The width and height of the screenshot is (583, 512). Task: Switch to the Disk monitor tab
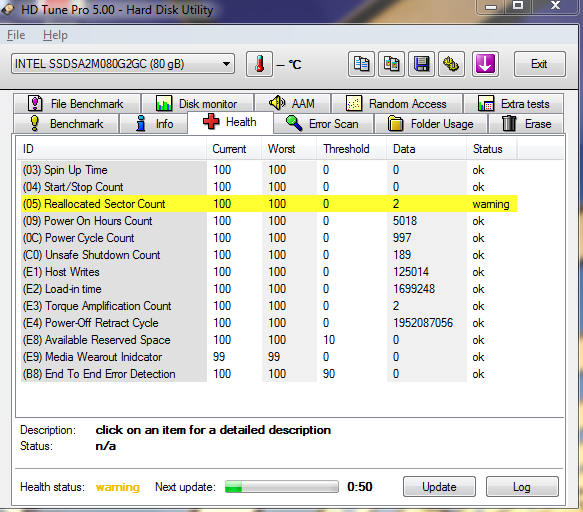pyautogui.click(x=198, y=103)
